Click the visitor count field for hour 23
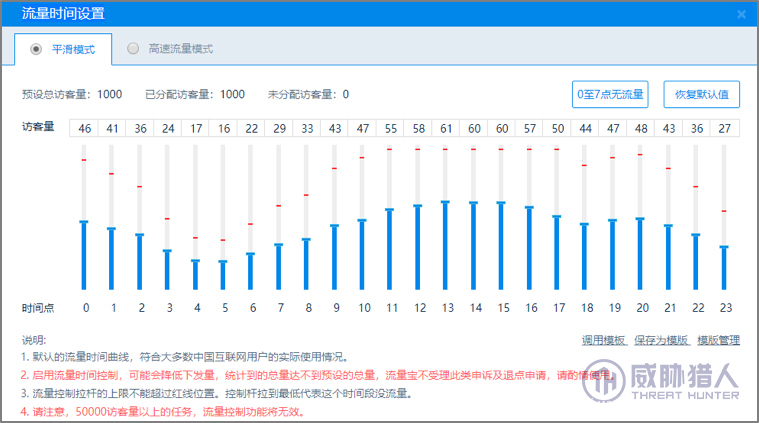The height and width of the screenshot is (423, 759). (724, 128)
